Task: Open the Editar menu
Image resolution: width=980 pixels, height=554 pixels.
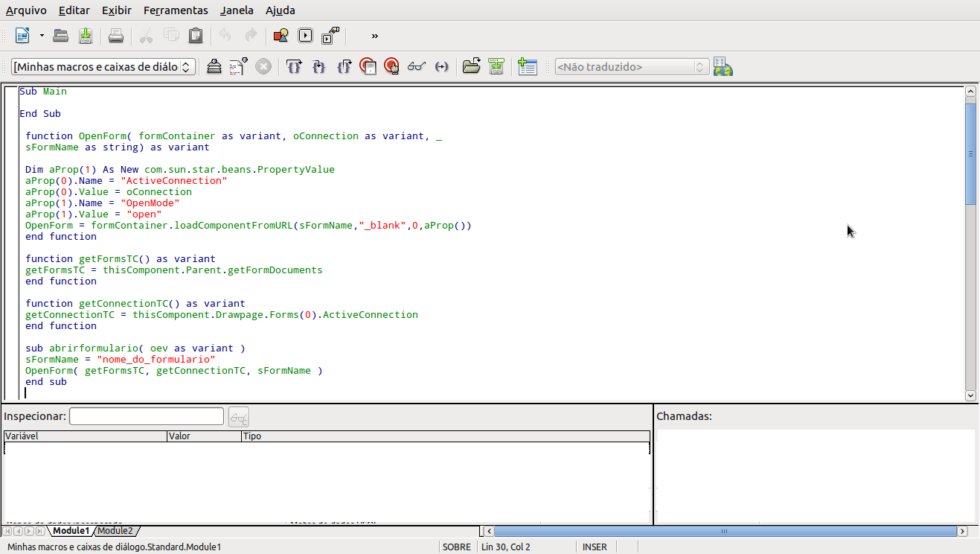Action: click(73, 10)
